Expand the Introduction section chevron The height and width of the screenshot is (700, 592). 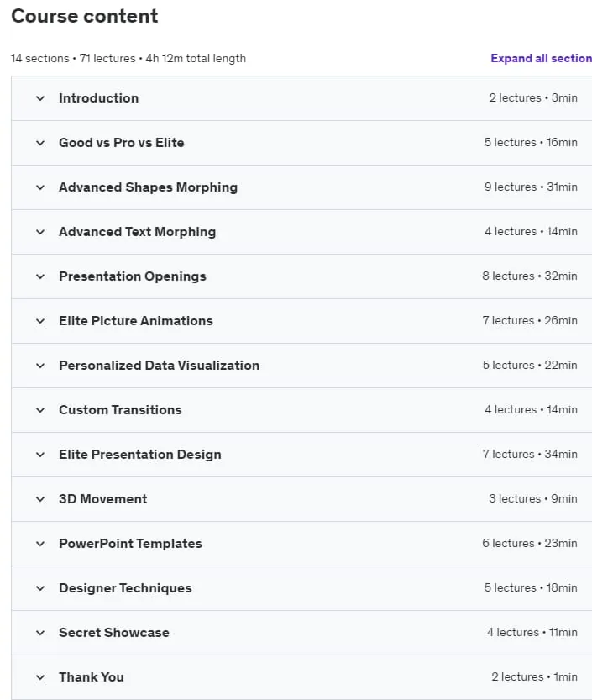click(x=40, y=98)
